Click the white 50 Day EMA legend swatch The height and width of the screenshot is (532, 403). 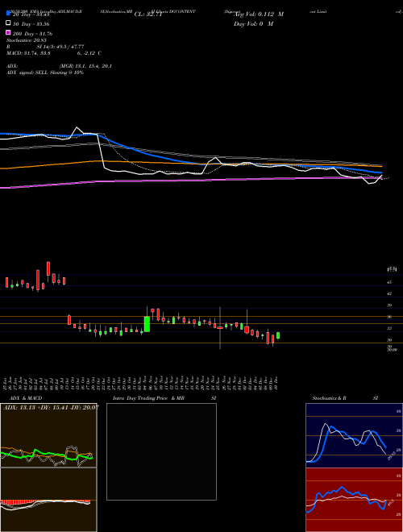8,23
